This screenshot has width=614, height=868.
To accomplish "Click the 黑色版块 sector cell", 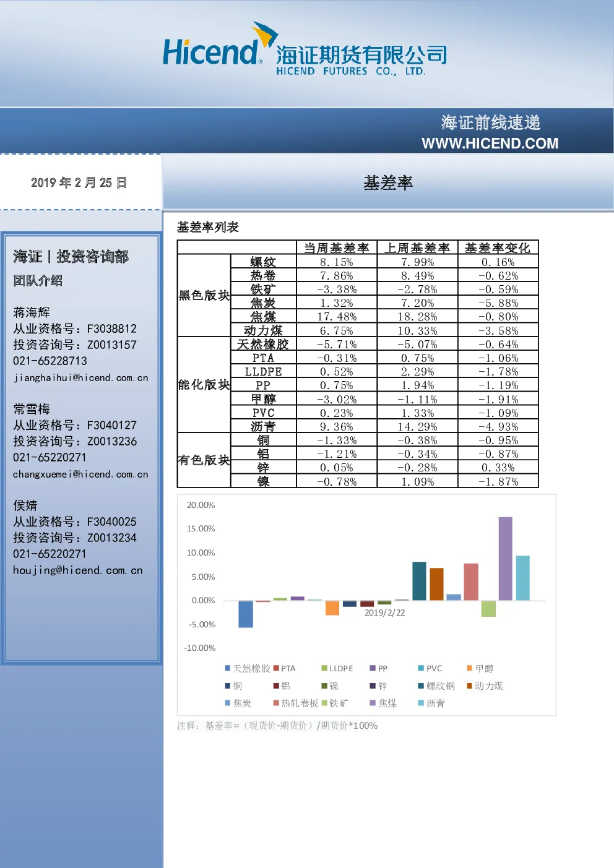I will 204,295.
